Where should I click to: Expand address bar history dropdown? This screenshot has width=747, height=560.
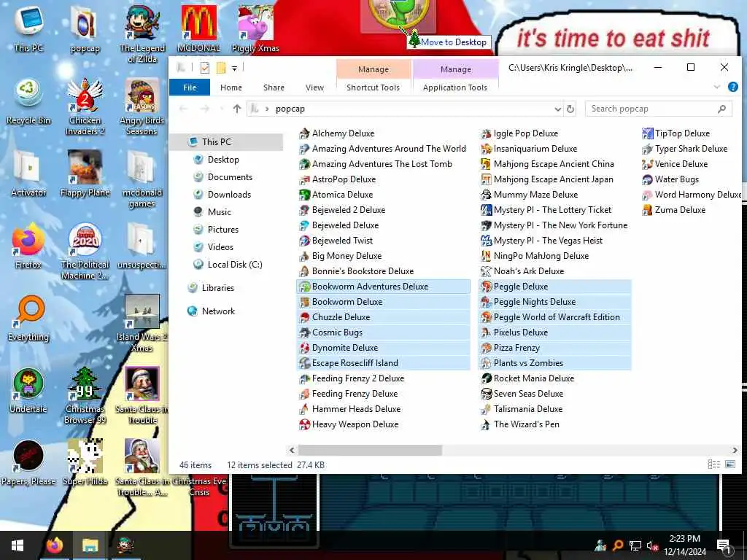pyautogui.click(x=557, y=109)
